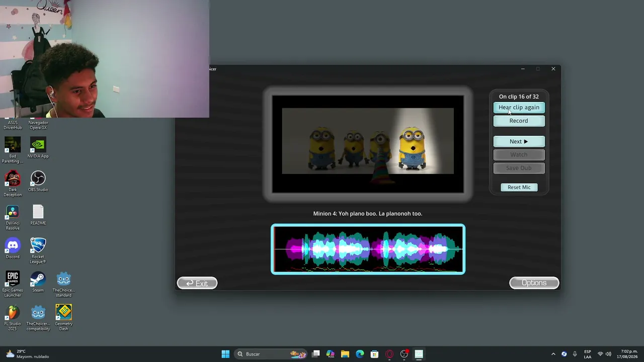Viewport: 644px width, 362px height.
Task: Open the Bad Parenting desktop shortcut
Action: click(13, 150)
